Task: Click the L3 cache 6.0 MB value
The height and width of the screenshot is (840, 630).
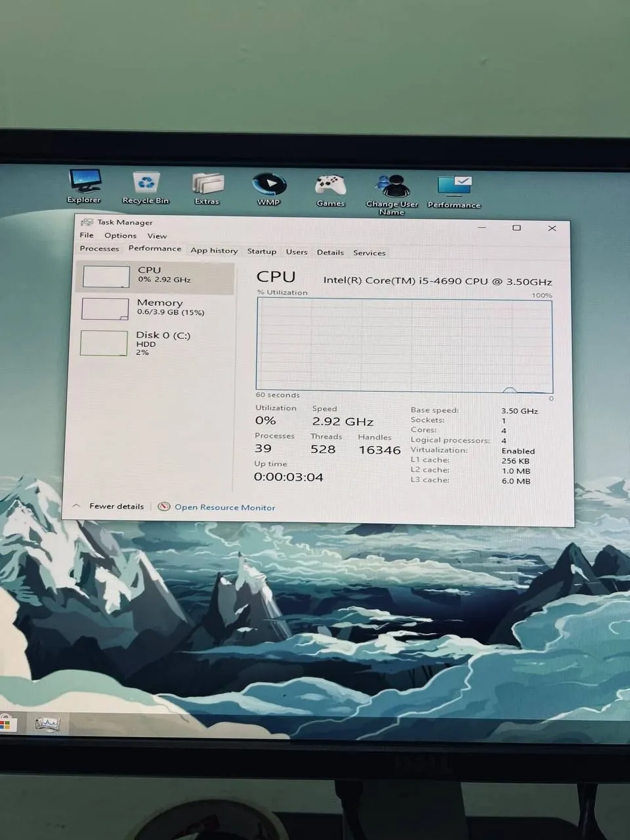Action: point(516,481)
